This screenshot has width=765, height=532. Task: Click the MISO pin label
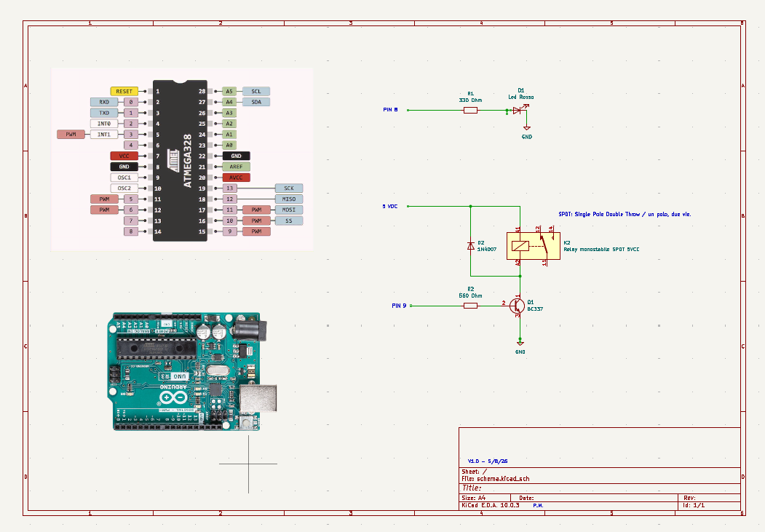[289, 199]
